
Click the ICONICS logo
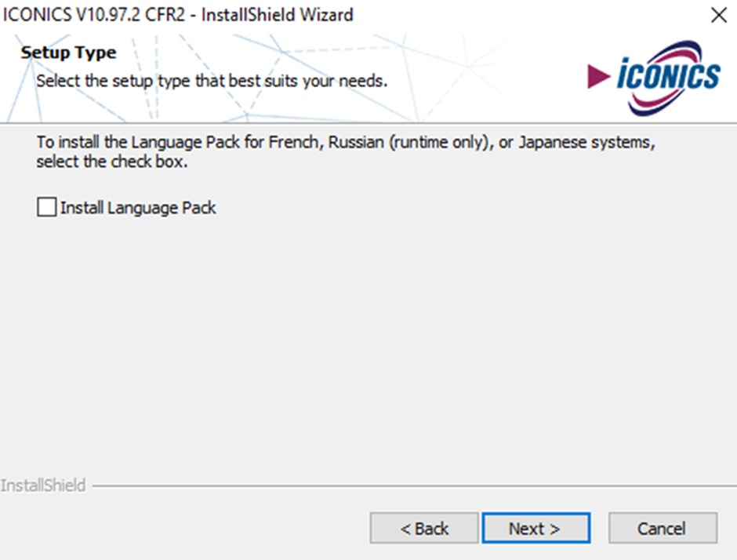(x=654, y=78)
